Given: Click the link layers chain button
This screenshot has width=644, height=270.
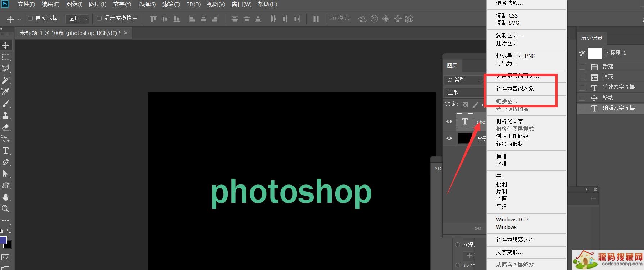Looking at the screenshot, I should click(478, 228).
